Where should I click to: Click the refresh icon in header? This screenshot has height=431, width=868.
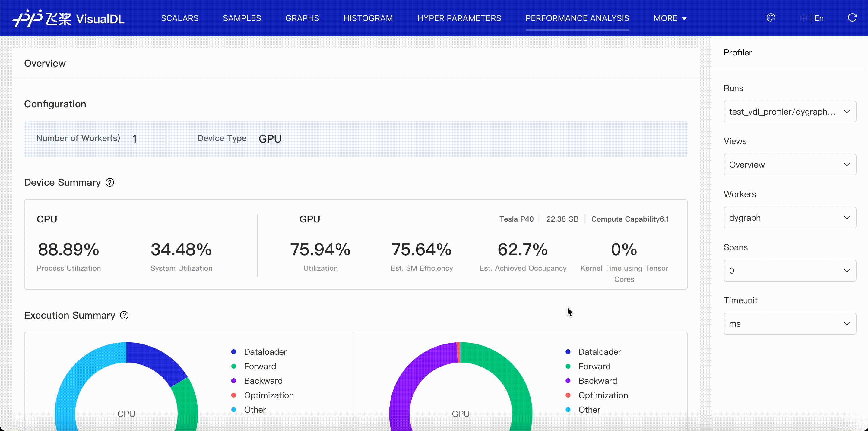coord(852,18)
